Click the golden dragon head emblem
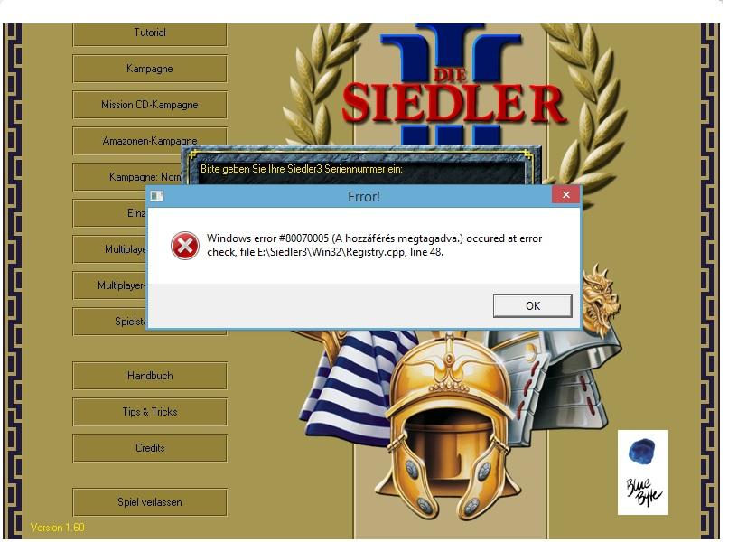The height and width of the screenshot is (542, 756). 600,299
